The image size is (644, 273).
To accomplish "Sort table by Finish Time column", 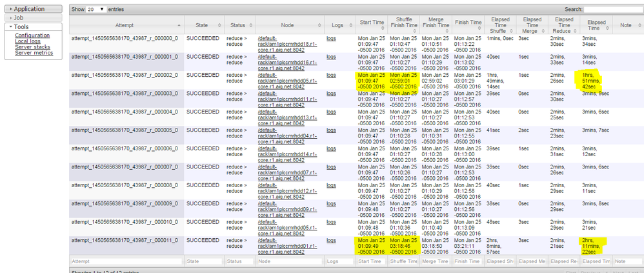I will tap(468, 25).
